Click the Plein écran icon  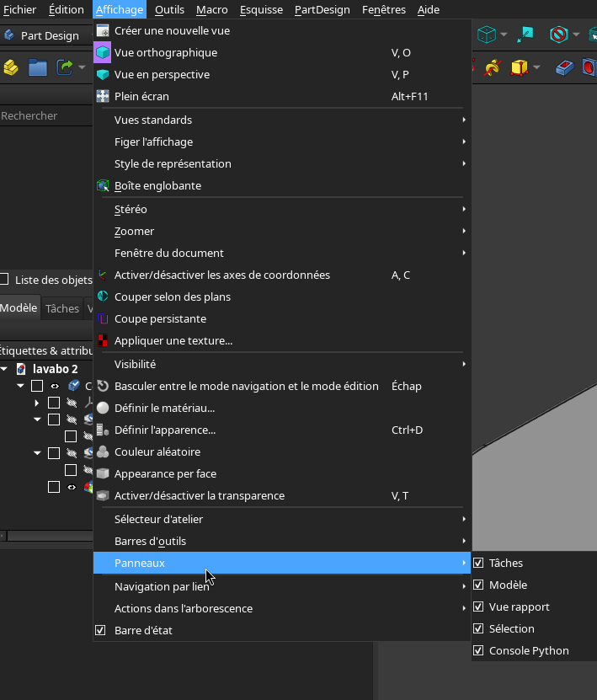pyautogui.click(x=103, y=96)
